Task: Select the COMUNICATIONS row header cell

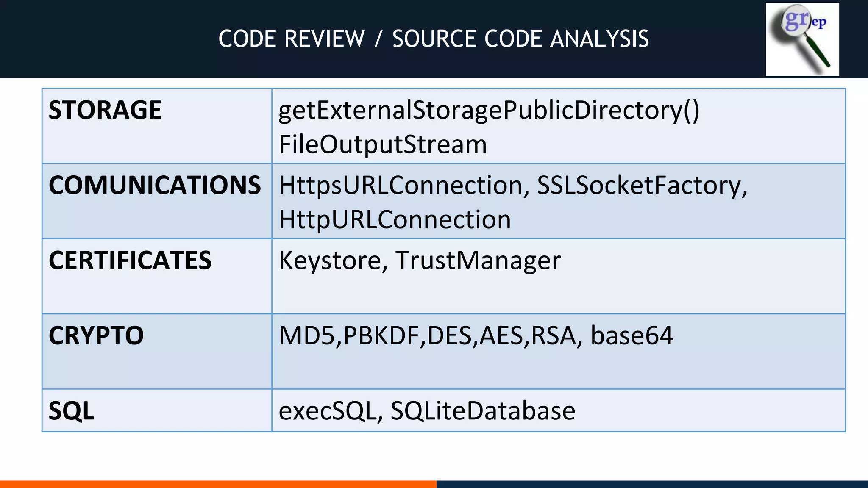Action: pos(155,186)
